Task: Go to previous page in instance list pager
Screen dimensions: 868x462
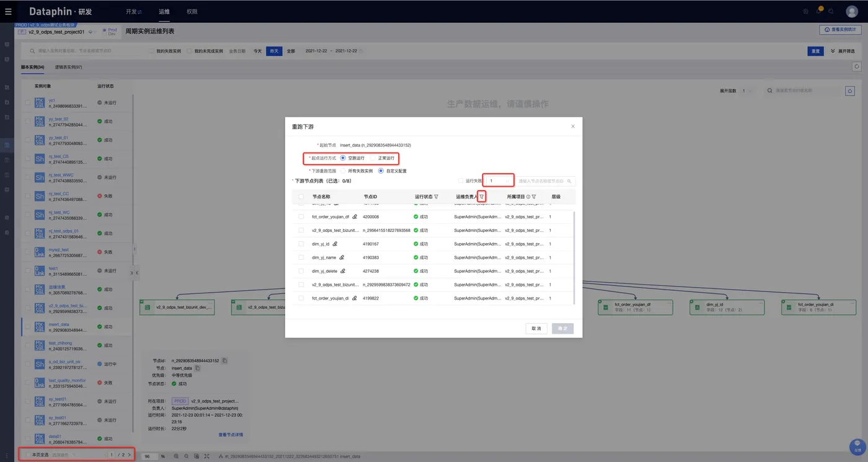Action: [105, 455]
